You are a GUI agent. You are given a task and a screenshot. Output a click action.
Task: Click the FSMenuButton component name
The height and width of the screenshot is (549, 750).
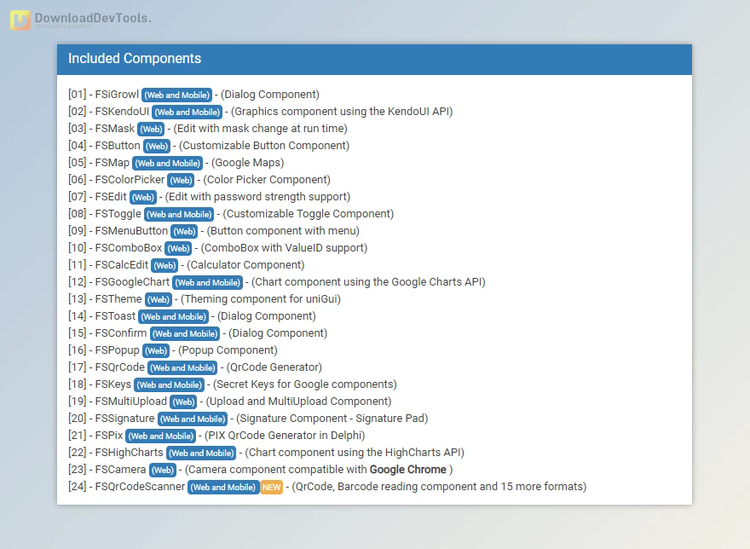[132, 231]
